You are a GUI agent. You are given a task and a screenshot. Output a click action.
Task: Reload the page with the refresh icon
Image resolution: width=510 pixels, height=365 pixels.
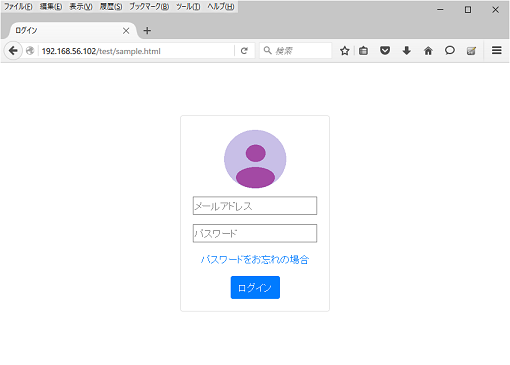[x=244, y=51]
